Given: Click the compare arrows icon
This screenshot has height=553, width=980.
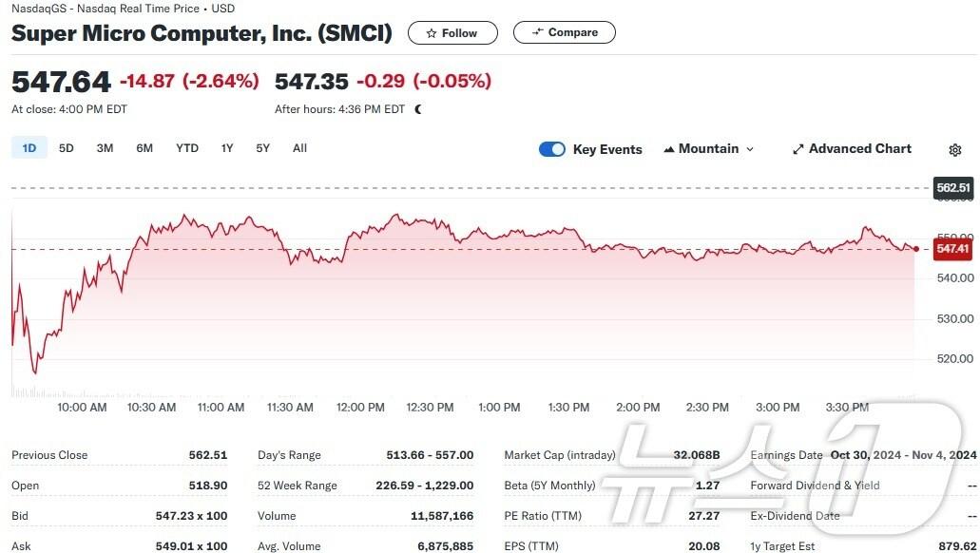Looking at the screenshot, I should (x=538, y=32).
